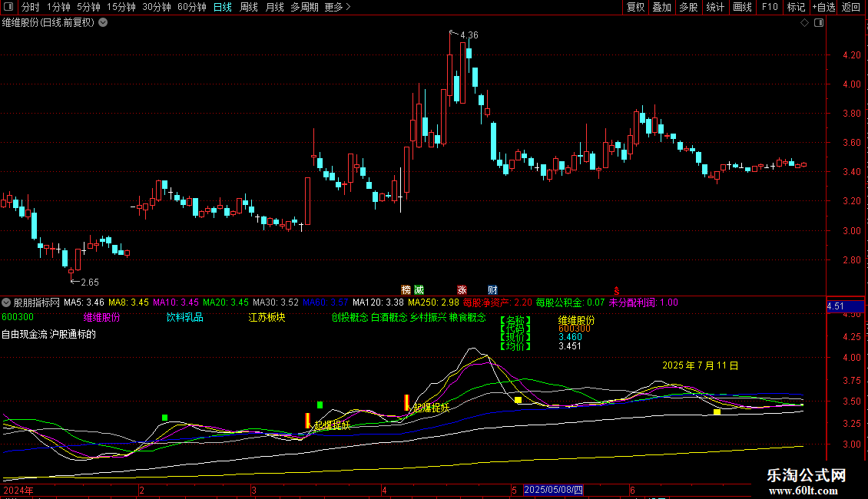Click the yellow square marker on indicator chart
This screenshot has width=868, height=499.
tap(518, 400)
